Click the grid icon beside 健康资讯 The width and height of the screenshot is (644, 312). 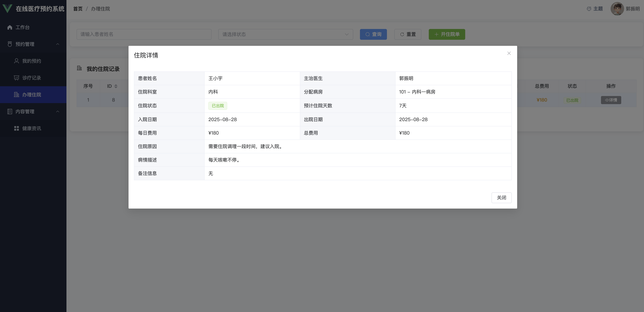17,128
